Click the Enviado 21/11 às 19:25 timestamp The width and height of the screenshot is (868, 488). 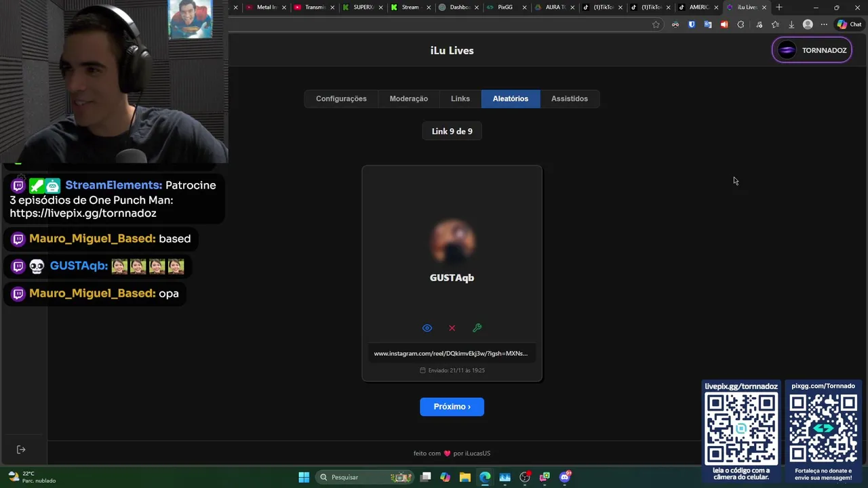pos(452,370)
